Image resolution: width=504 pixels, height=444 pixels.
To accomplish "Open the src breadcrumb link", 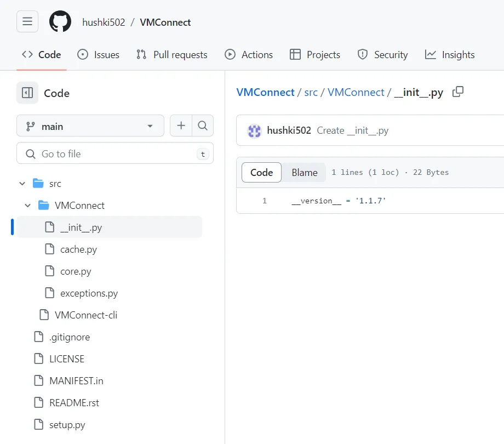I will tap(311, 92).
